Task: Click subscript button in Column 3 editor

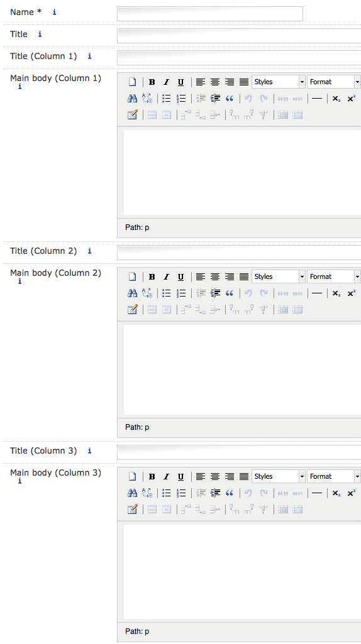Action: coord(336,493)
